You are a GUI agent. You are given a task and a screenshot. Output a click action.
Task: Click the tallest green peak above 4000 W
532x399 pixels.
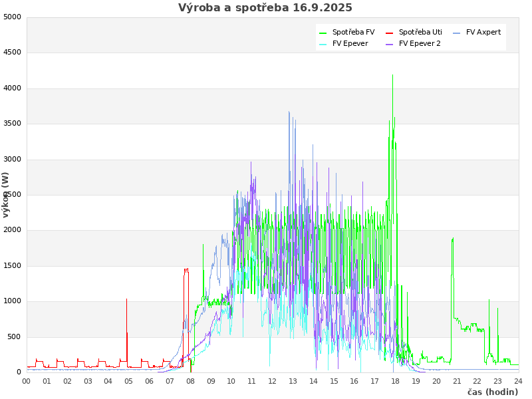coord(392,76)
